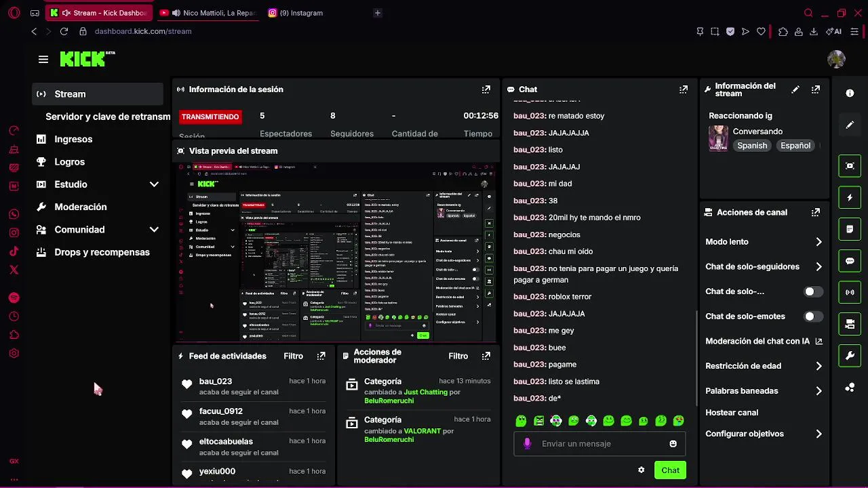Pop out the Chat panel
868x488 pixels.
[x=683, y=89]
